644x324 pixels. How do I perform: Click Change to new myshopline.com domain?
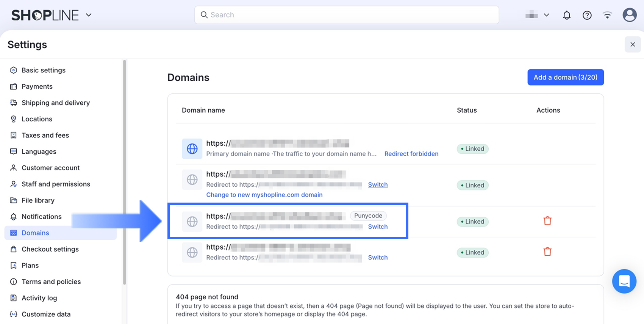(264, 195)
